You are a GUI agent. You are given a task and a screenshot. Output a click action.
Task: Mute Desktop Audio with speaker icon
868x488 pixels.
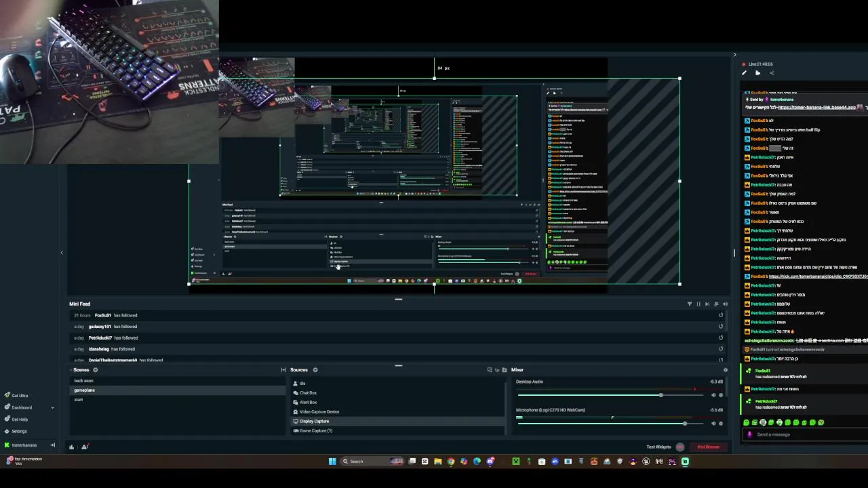(x=713, y=395)
